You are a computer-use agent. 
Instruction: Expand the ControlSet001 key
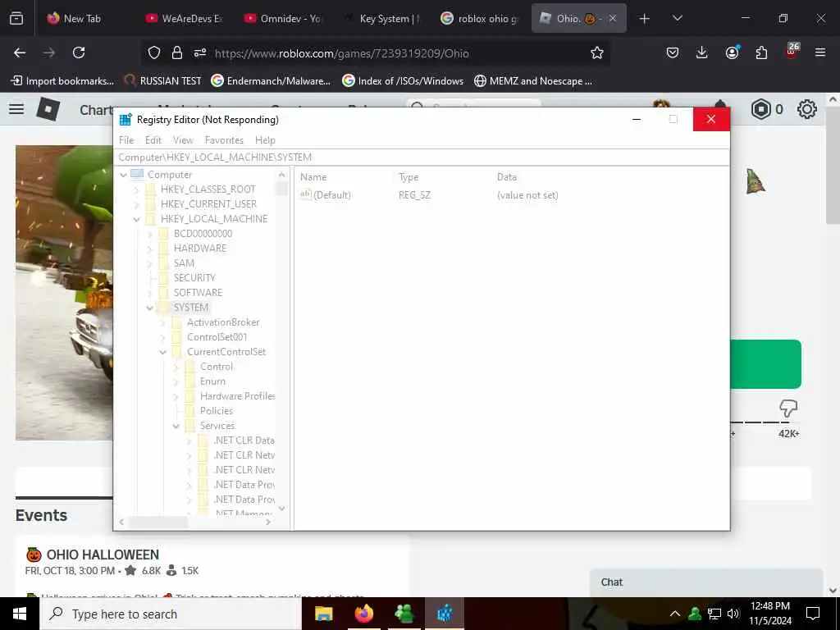[163, 337]
